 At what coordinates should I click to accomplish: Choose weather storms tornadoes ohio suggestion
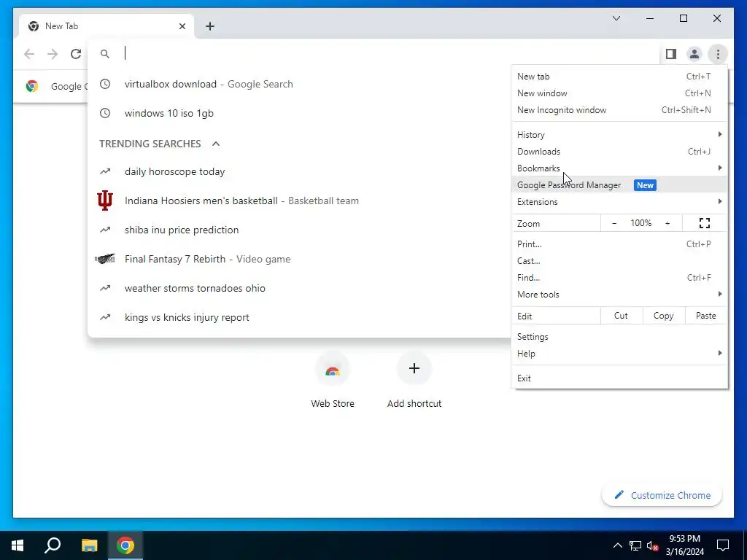[299, 288]
